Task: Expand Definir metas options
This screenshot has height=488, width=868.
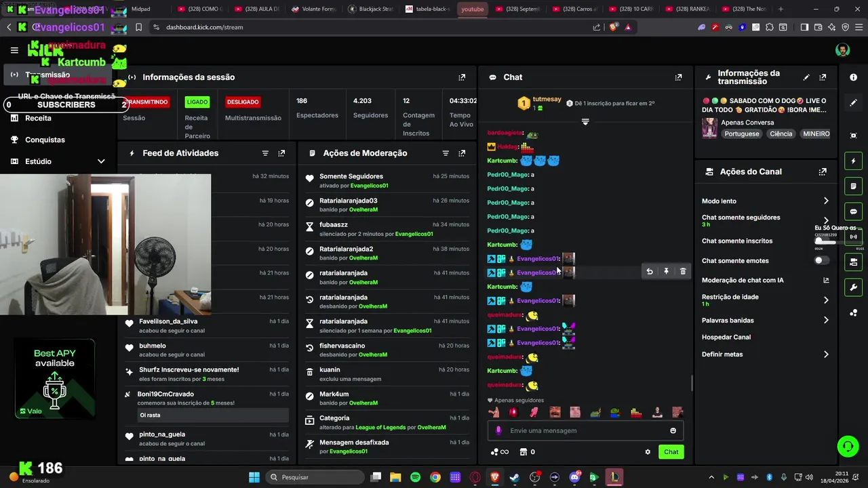Action: coord(826,354)
